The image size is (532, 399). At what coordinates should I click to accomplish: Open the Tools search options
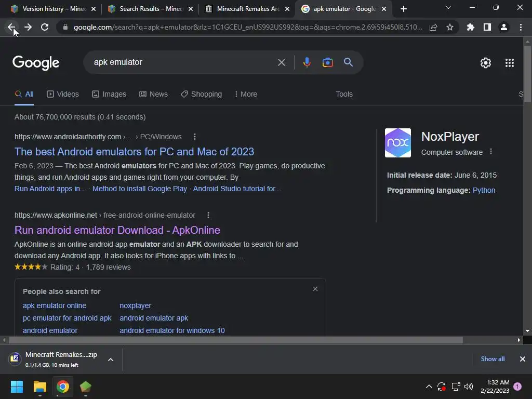tap(344, 95)
